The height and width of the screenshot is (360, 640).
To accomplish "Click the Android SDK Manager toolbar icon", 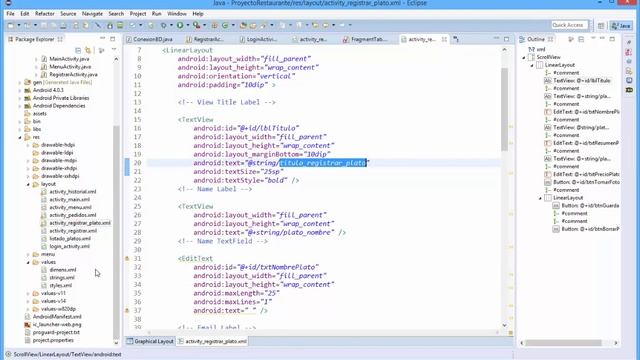I will point(110,25).
